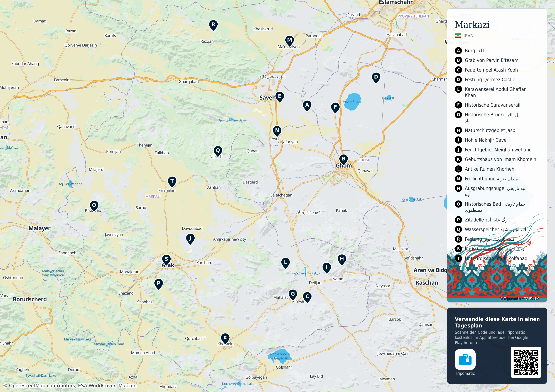This screenshot has width=555, height=392.
Task: Click the Markazi title heading
Action: coord(472,25)
